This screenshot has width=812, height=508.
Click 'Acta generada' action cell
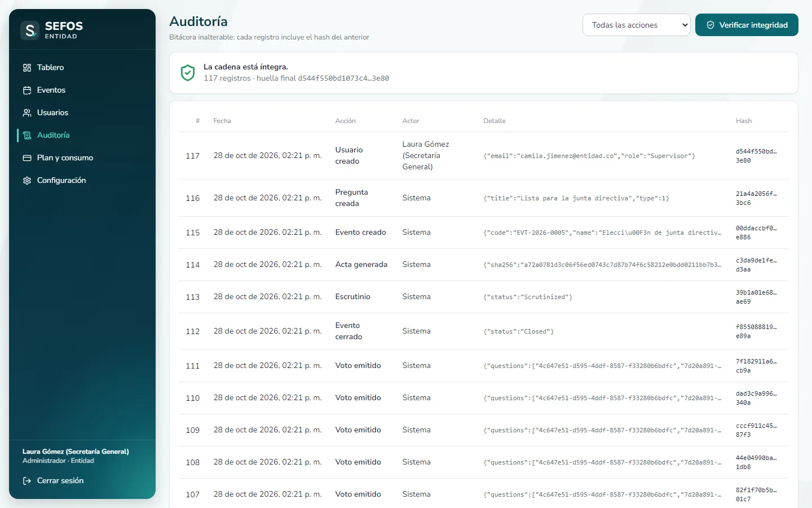click(x=361, y=264)
